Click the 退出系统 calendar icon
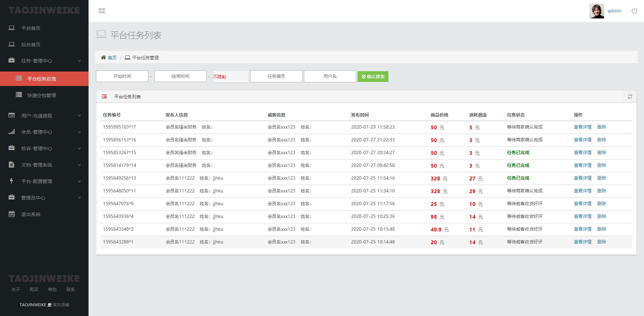 [11, 214]
